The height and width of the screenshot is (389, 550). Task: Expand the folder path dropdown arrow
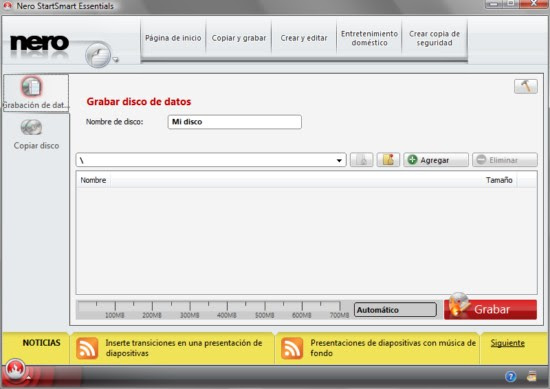339,160
